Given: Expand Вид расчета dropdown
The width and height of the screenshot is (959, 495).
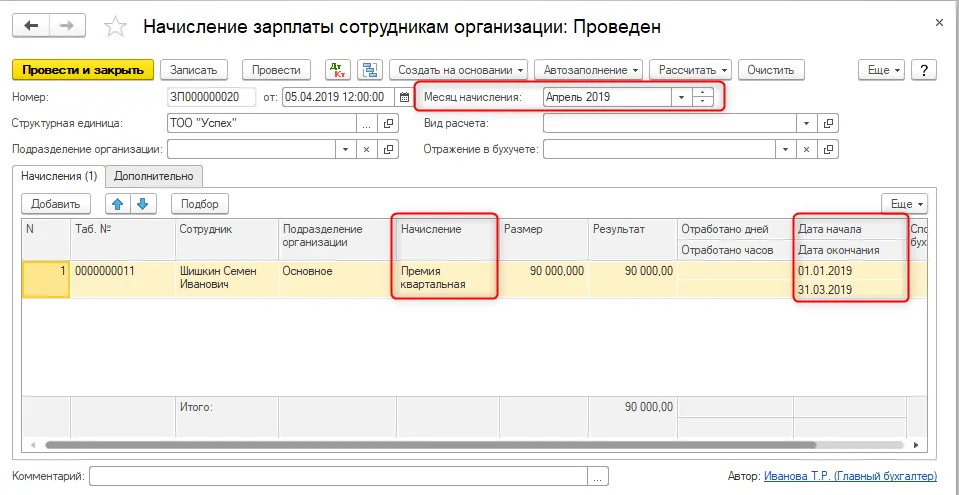Looking at the screenshot, I should pos(807,123).
